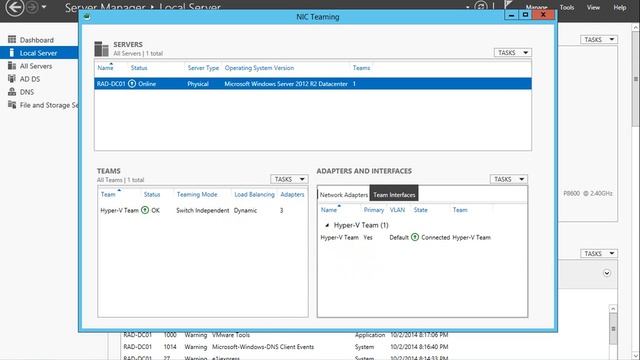This screenshot has width=640, height=360.
Task: Sort servers by Teams column header
Action: 361,68
